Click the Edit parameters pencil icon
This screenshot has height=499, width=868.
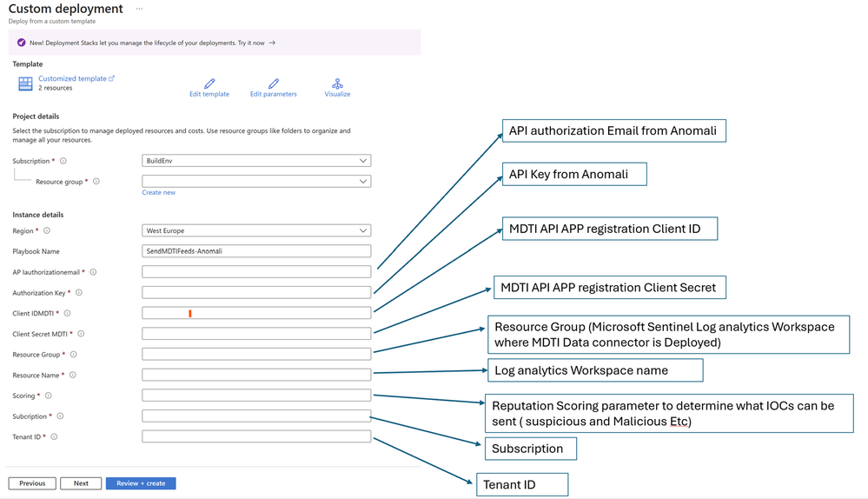(x=274, y=83)
